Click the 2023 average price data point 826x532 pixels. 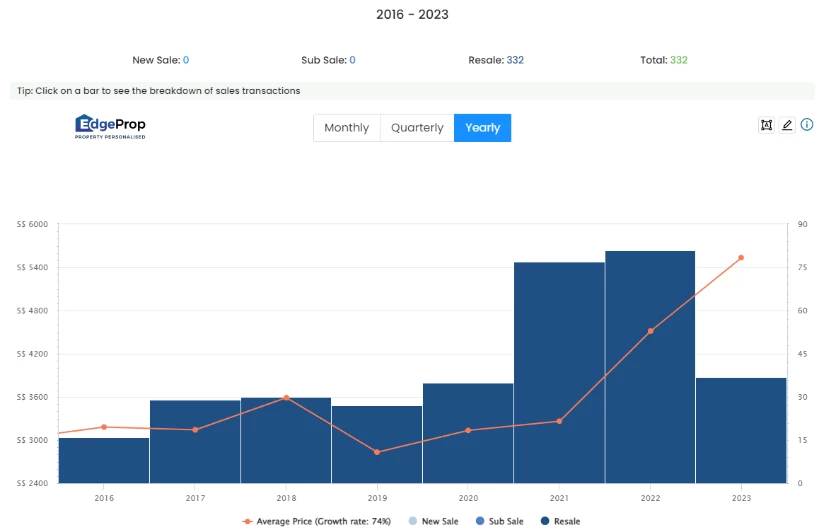pos(741,258)
